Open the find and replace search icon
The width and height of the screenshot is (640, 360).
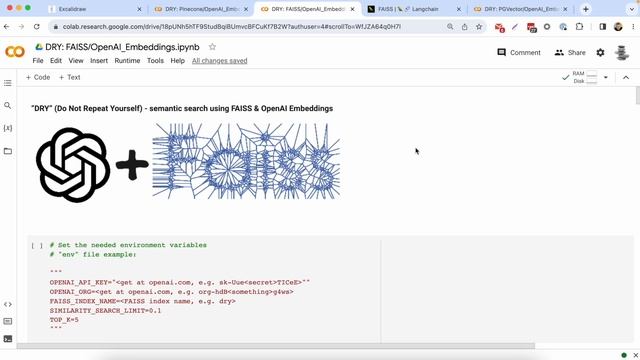click(8, 105)
